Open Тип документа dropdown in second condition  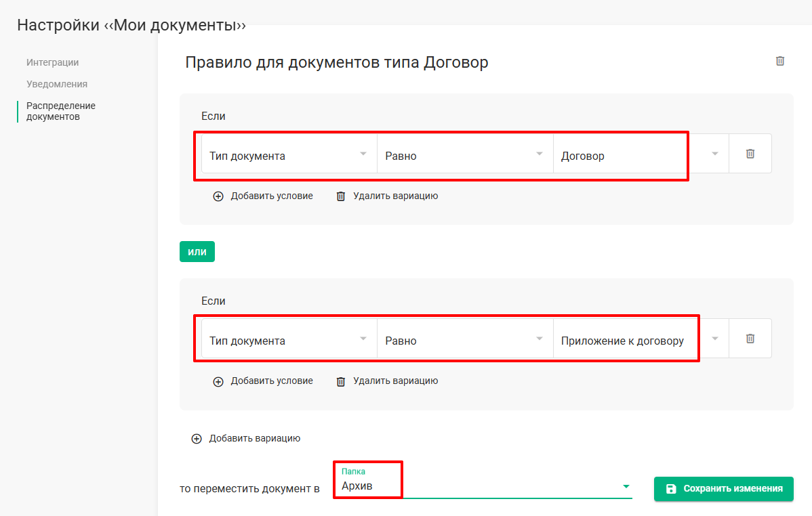[289, 339]
